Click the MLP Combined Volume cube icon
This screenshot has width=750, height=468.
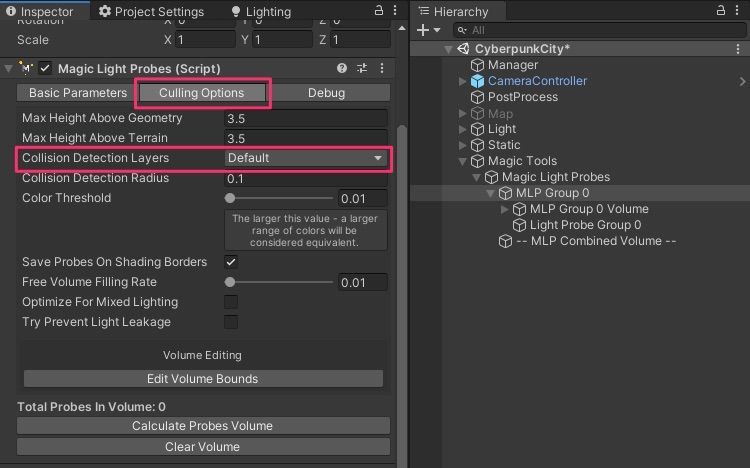505,241
